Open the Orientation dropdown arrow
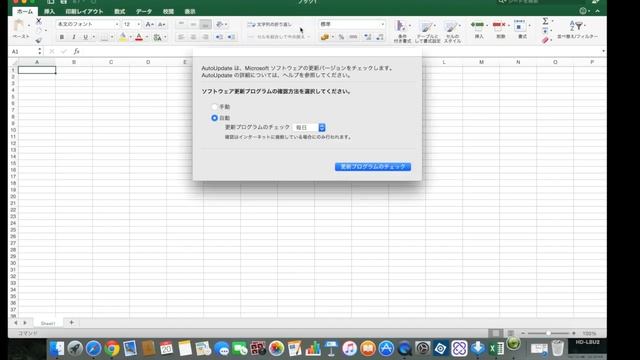The image size is (640, 360). point(226,24)
